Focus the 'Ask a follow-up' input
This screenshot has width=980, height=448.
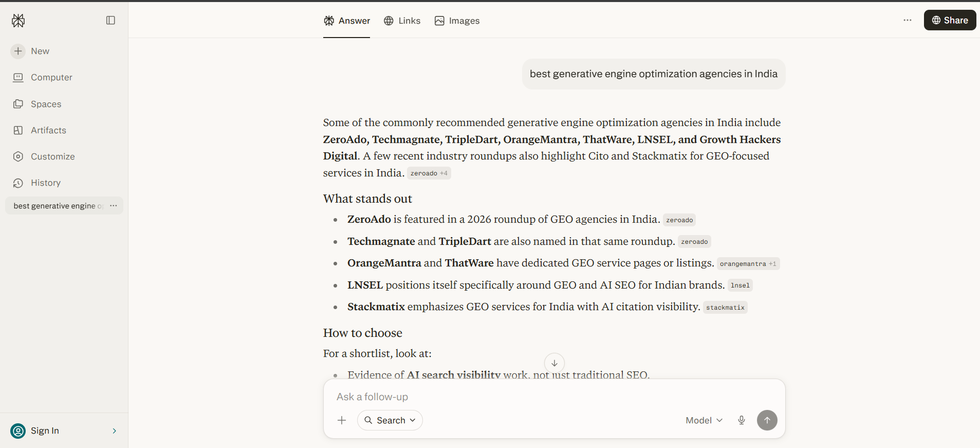point(554,397)
